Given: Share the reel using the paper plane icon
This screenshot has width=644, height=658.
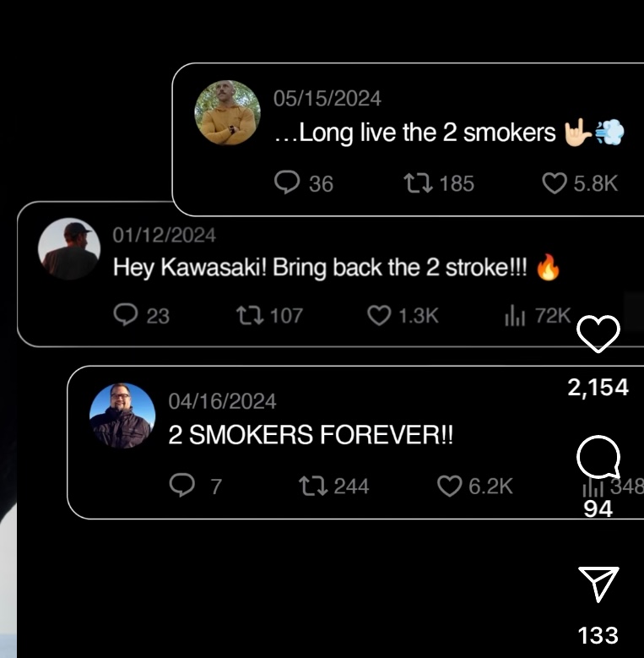Looking at the screenshot, I should click(x=598, y=584).
